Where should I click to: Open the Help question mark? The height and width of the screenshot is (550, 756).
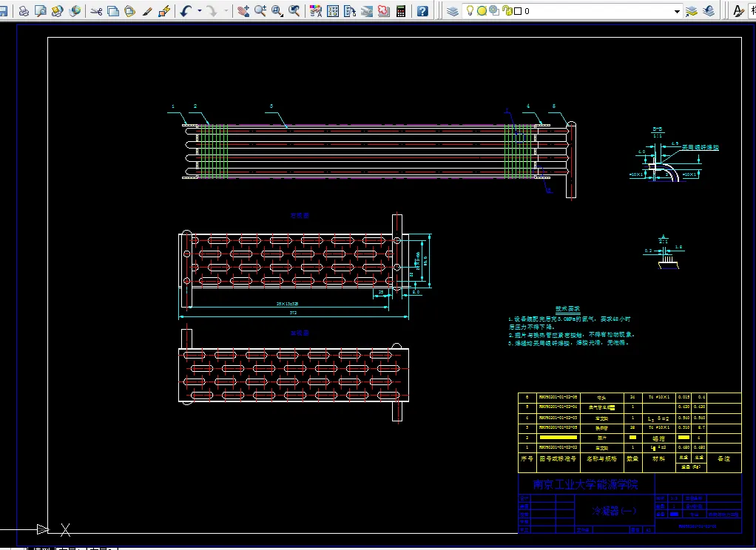tap(422, 10)
